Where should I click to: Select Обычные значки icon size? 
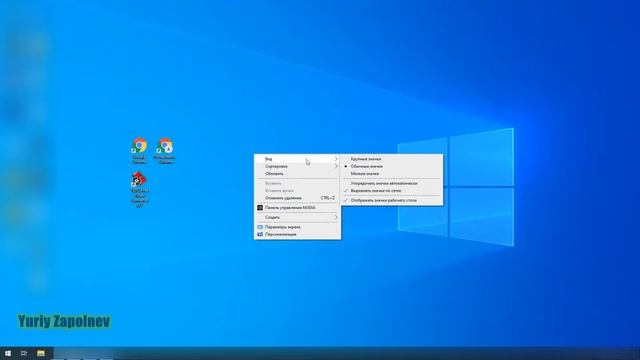[392, 166]
